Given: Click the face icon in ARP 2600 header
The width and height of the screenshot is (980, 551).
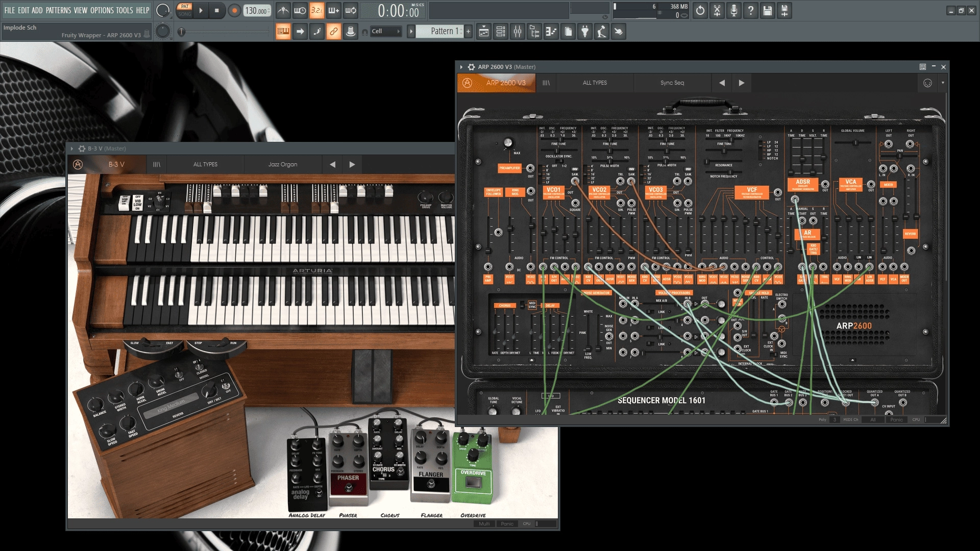Looking at the screenshot, I should (x=927, y=83).
